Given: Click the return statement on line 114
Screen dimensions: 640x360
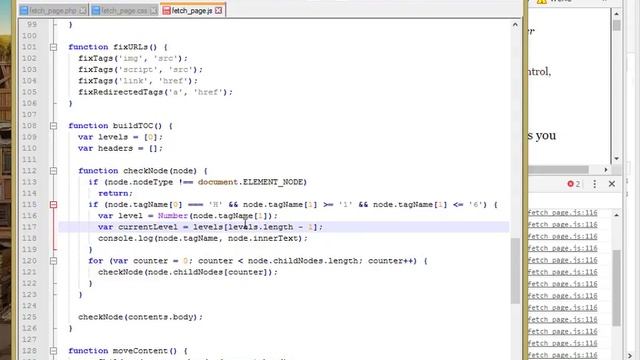Looking at the screenshot, I should pyautogui.click(x=116, y=193).
